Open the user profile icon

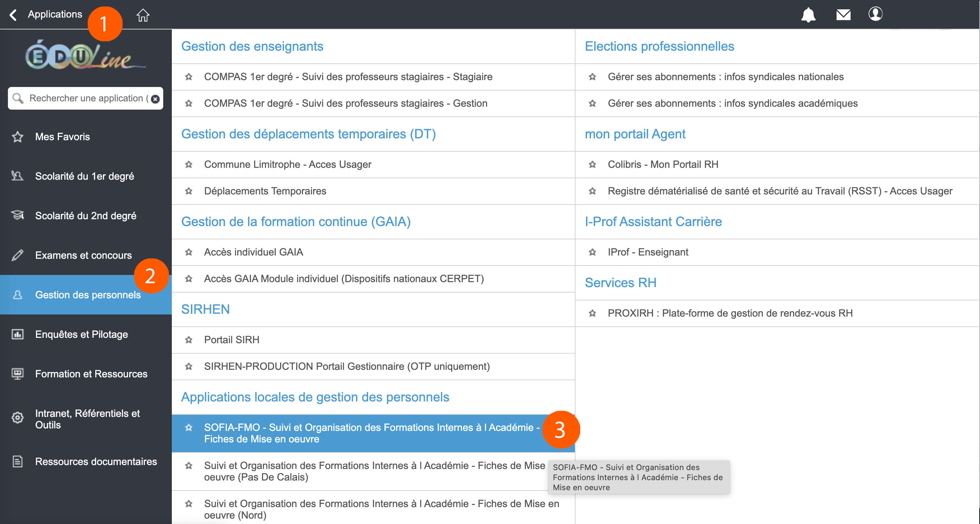click(x=875, y=14)
